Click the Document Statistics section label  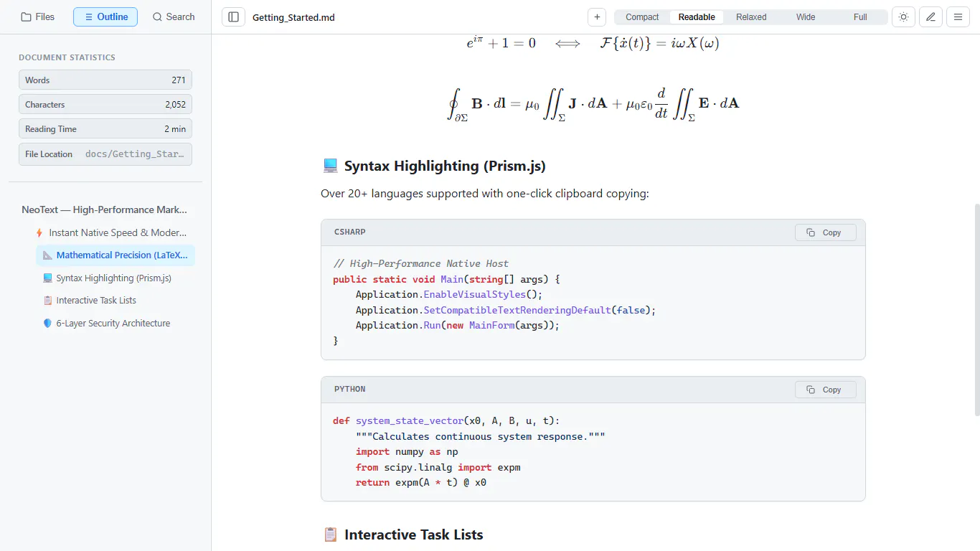pos(67,57)
